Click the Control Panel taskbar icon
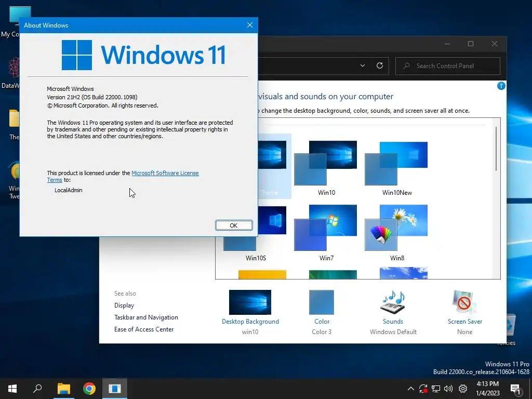Screen dimensions: 532x399 click(x=115, y=389)
